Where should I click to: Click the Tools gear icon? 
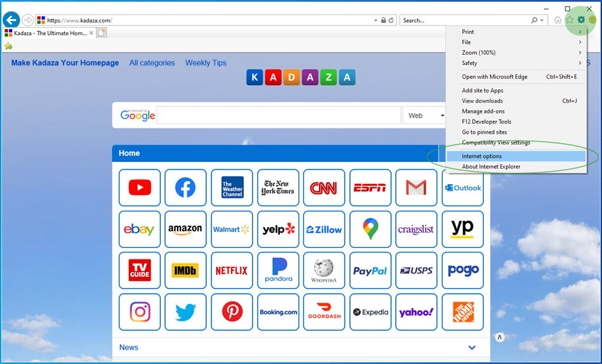(x=581, y=20)
